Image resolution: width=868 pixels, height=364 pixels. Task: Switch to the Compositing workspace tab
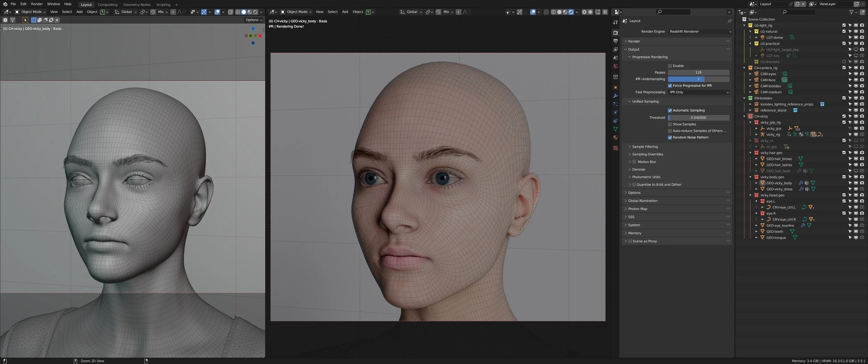coord(108,5)
